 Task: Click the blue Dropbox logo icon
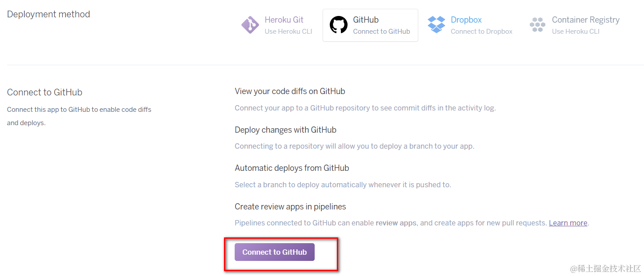click(436, 24)
